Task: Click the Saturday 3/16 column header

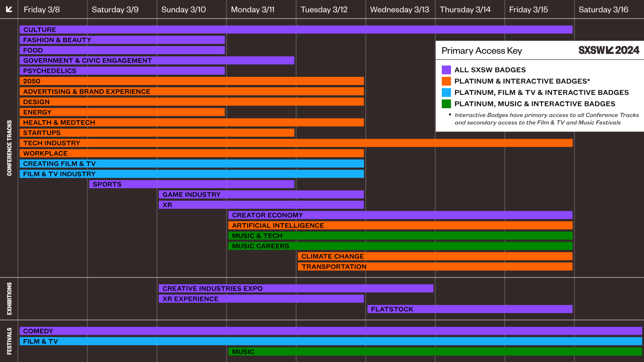Action: point(603,9)
